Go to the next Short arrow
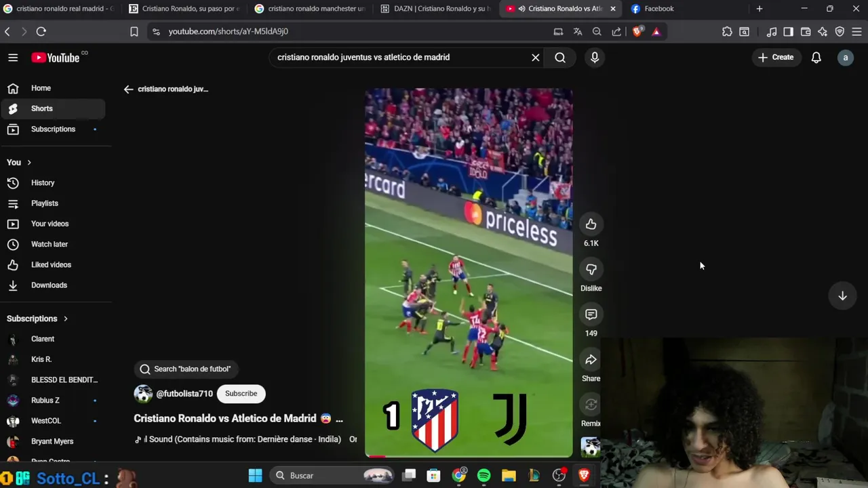The image size is (868, 488). pyautogui.click(x=842, y=296)
